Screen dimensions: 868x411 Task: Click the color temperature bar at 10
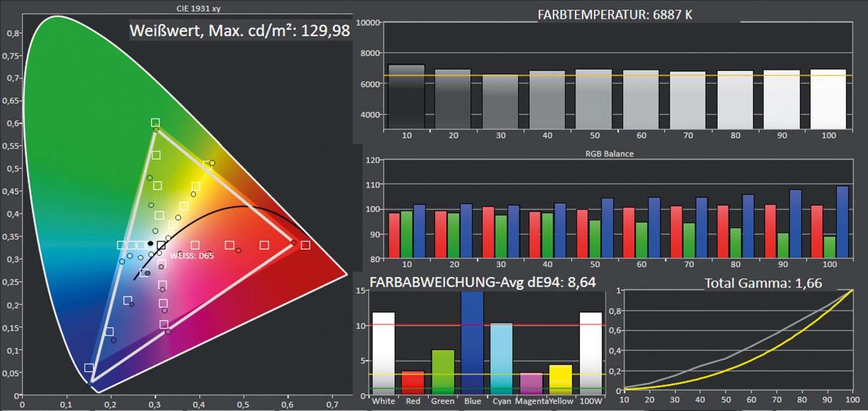click(x=407, y=97)
